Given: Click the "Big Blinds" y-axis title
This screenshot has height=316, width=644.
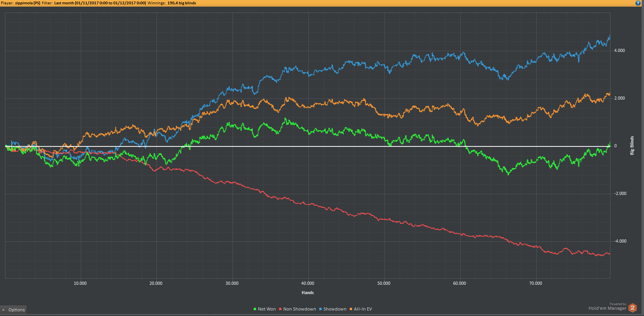Looking at the screenshot, I should coord(632,146).
